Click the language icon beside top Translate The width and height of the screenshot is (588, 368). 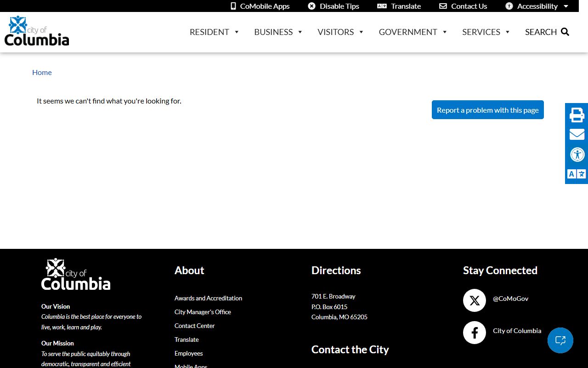click(382, 6)
